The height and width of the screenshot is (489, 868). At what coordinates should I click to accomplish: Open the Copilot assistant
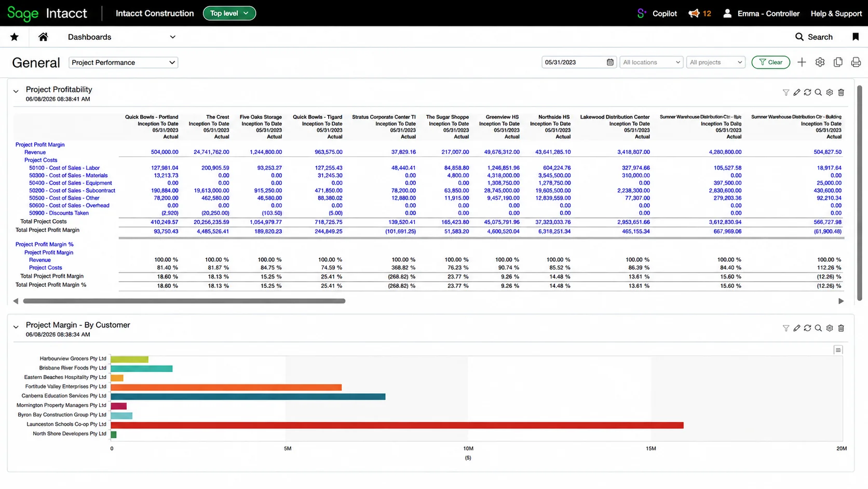[657, 14]
